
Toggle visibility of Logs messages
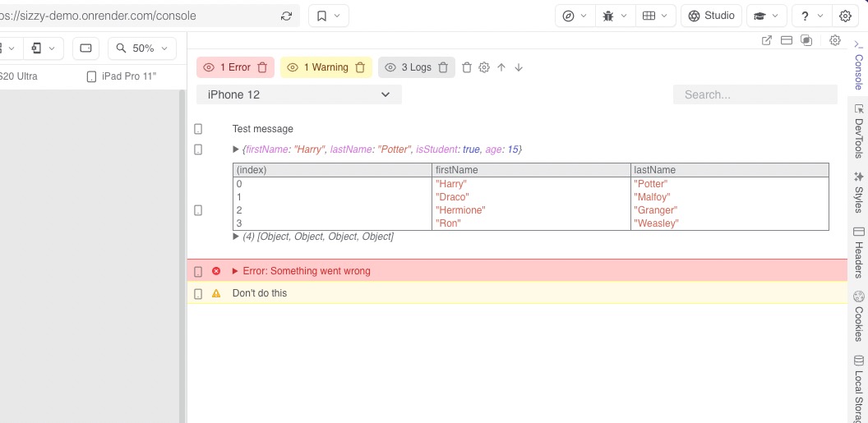[390, 67]
